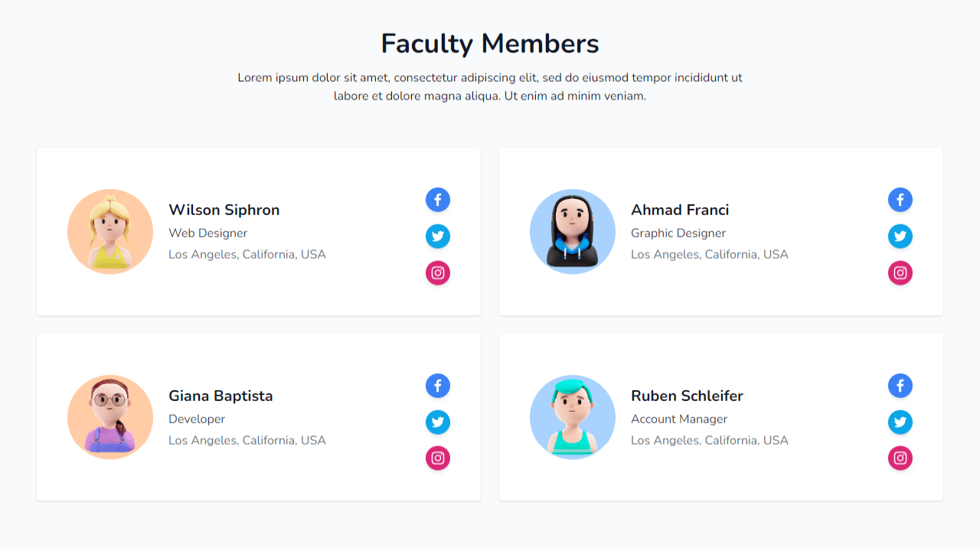Visit Wilson Siphron's Instagram icon
The image size is (980, 551).
point(438,272)
